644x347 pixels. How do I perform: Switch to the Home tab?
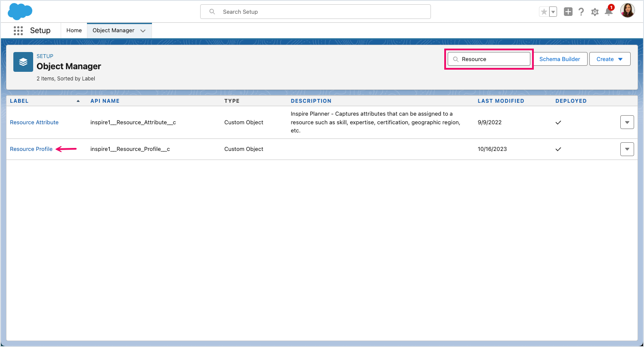(x=74, y=31)
